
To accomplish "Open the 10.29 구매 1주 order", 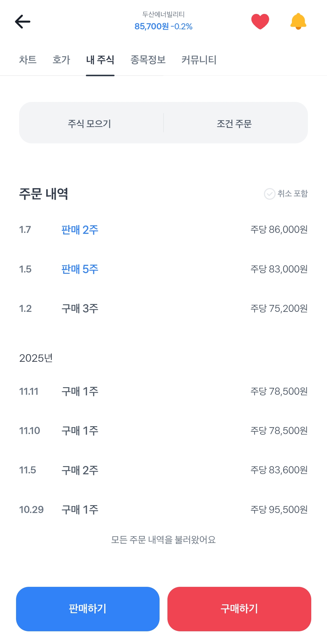I will (x=163, y=510).
